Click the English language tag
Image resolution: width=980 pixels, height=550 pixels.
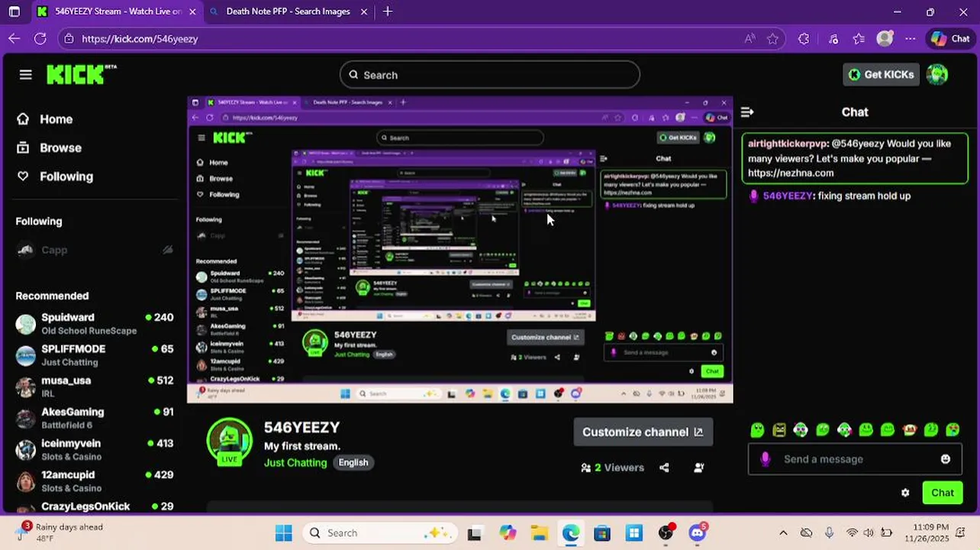tap(353, 462)
